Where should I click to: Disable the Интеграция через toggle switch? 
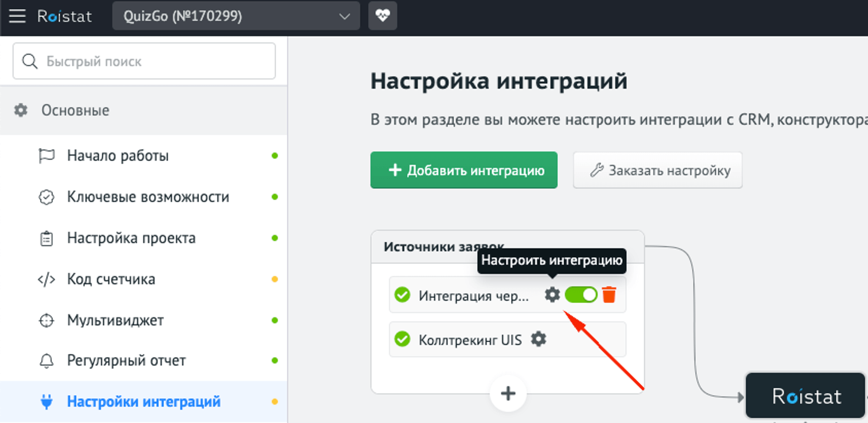tap(581, 294)
